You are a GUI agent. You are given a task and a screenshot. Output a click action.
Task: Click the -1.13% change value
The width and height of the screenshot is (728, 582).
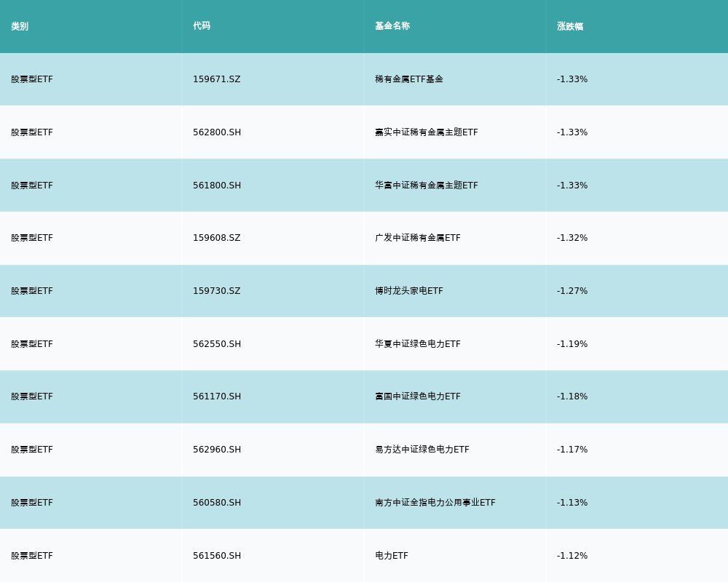coord(572,503)
